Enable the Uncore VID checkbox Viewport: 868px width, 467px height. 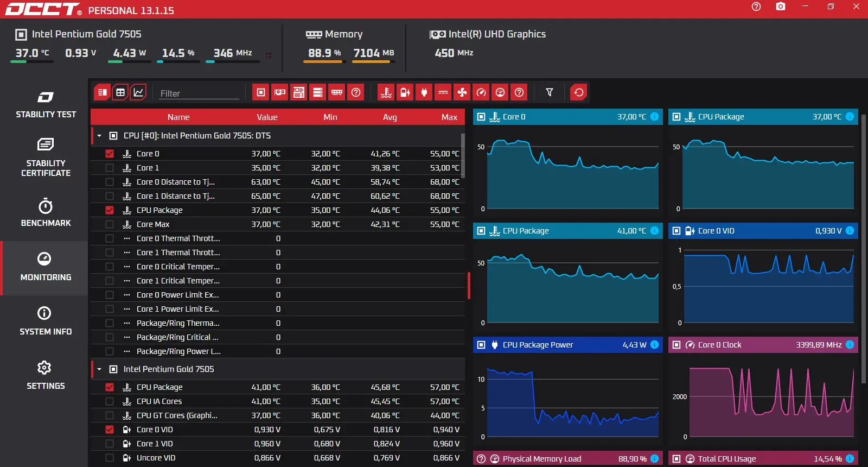coord(110,458)
